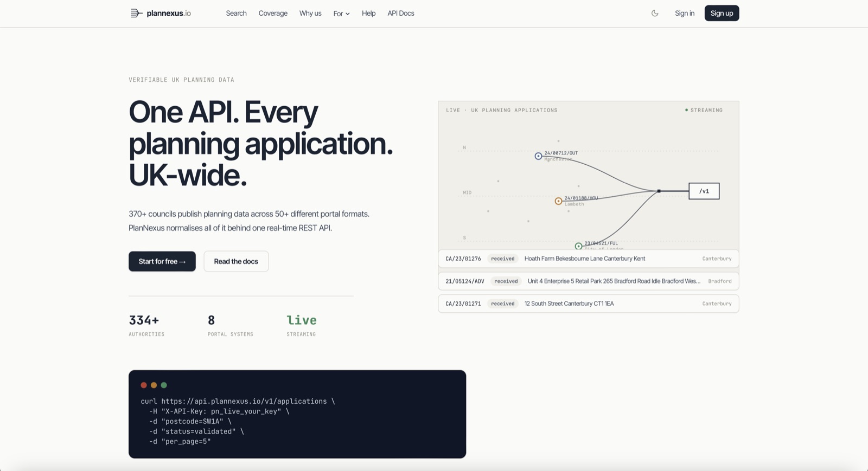Click the 8 portal systems stat

pos(230,326)
